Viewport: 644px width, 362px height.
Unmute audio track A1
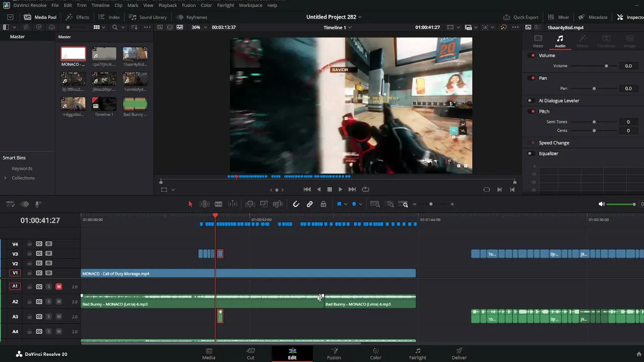pos(59,287)
